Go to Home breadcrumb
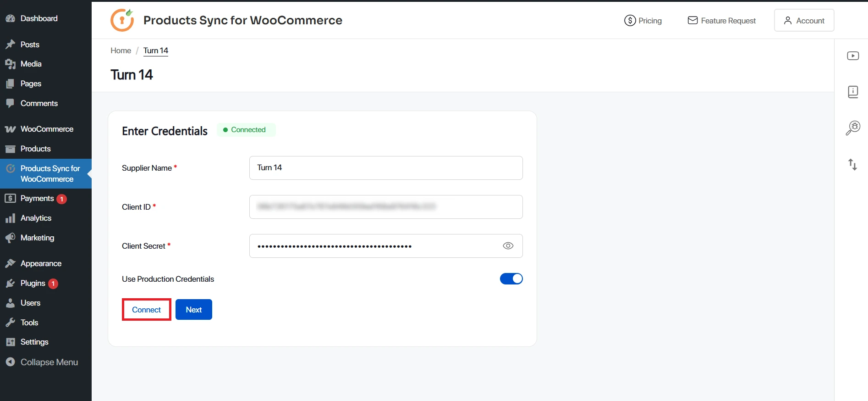This screenshot has width=868, height=401. click(x=121, y=50)
